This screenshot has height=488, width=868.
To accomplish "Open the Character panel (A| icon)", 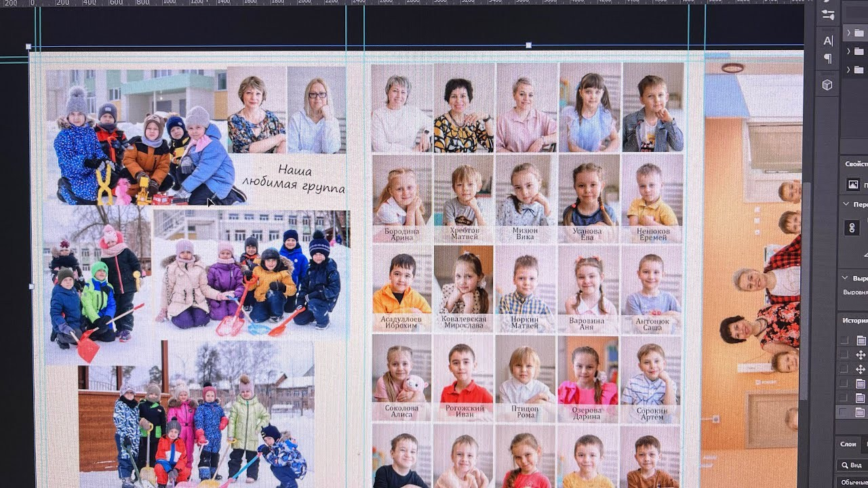I will [x=827, y=41].
